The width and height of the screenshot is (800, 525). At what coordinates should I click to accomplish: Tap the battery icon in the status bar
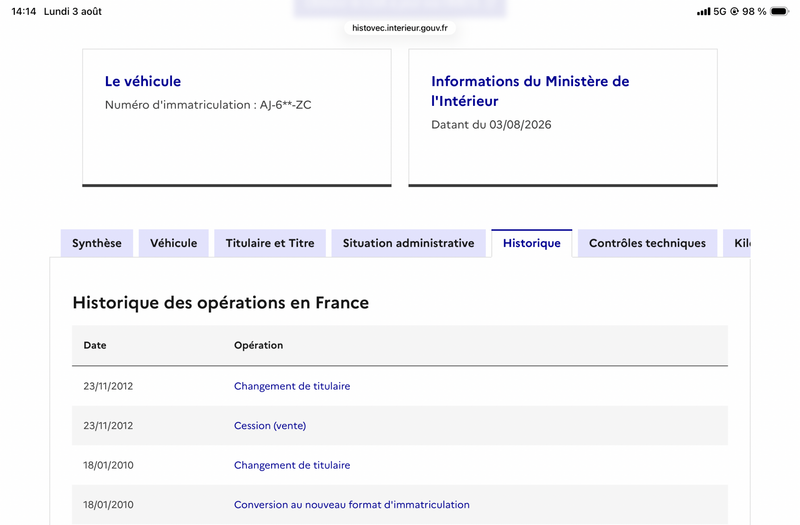(x=780, y=11)
